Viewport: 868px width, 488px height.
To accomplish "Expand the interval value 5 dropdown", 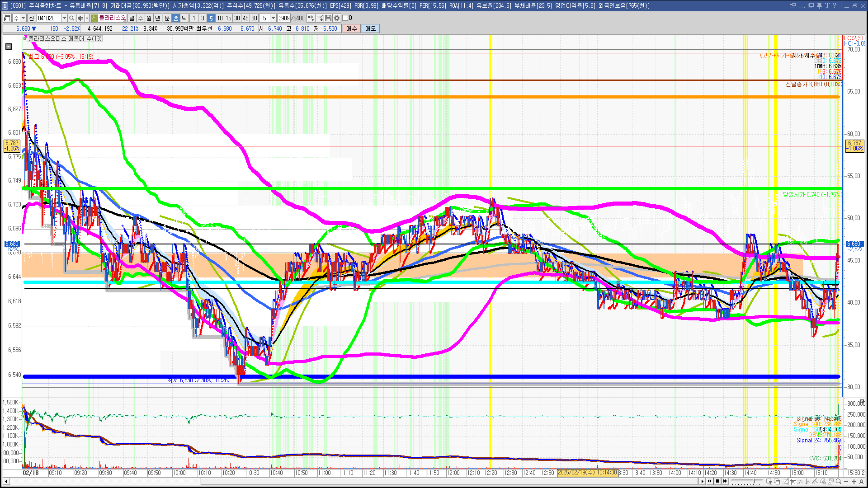I will (273, 18).
